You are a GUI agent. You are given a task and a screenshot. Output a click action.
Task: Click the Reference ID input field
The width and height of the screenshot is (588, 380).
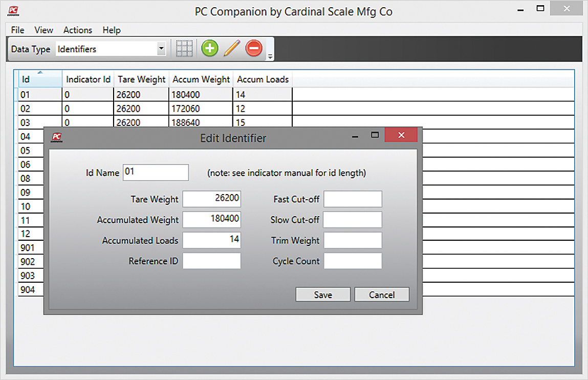tap(211, 261)
